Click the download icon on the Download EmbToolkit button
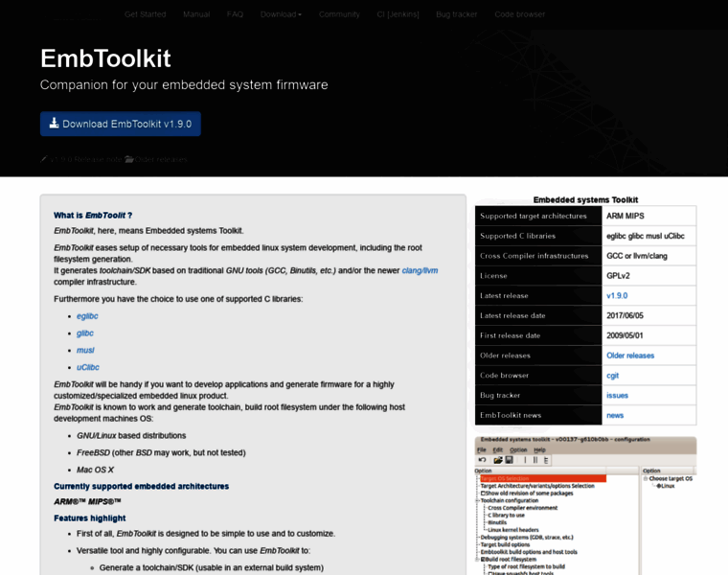Viewport: 728px width, 575px height. (55, 124)
